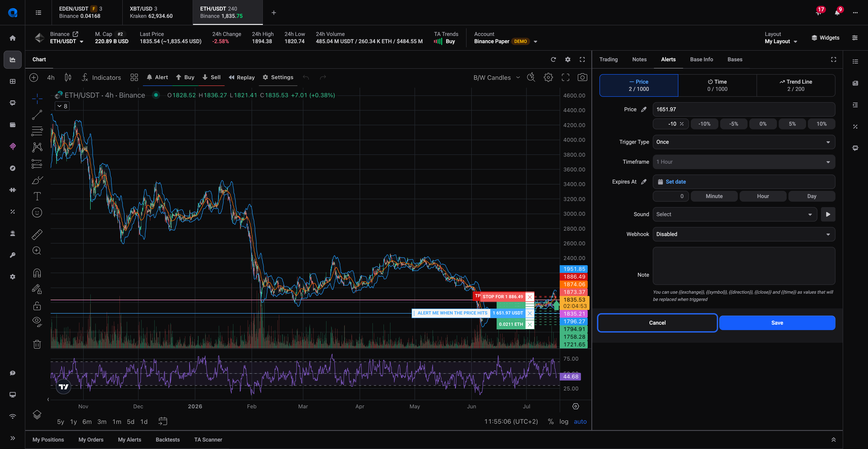Apply the -5% price offset button
This screenshot has height=449, width=868.
(734, 124)
